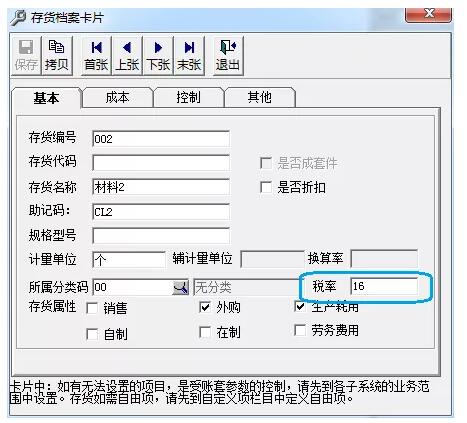Go to previous record with 上张
This screenshot has height=423, width=467.
(127, 56)
